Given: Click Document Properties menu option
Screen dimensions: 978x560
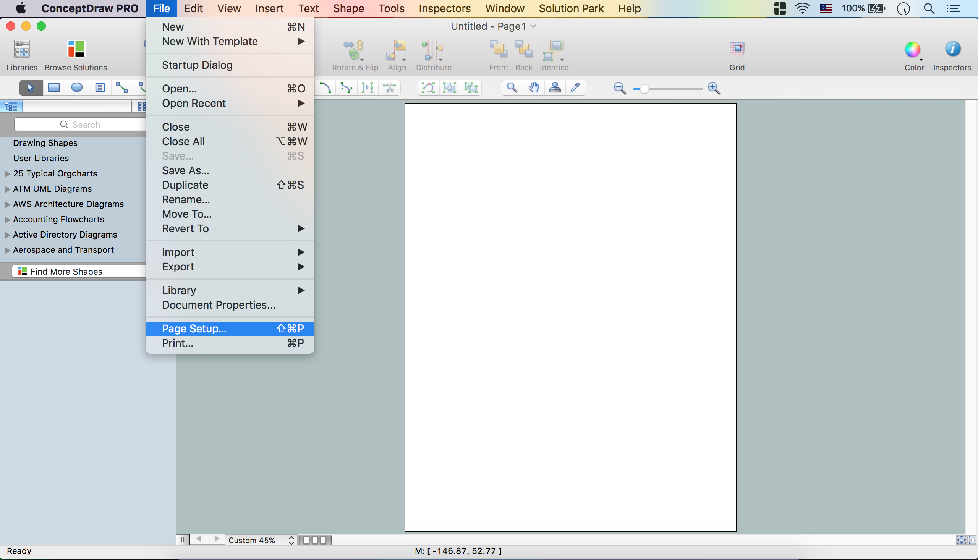Looking at the screenshot, I should (x=219, y=305).
